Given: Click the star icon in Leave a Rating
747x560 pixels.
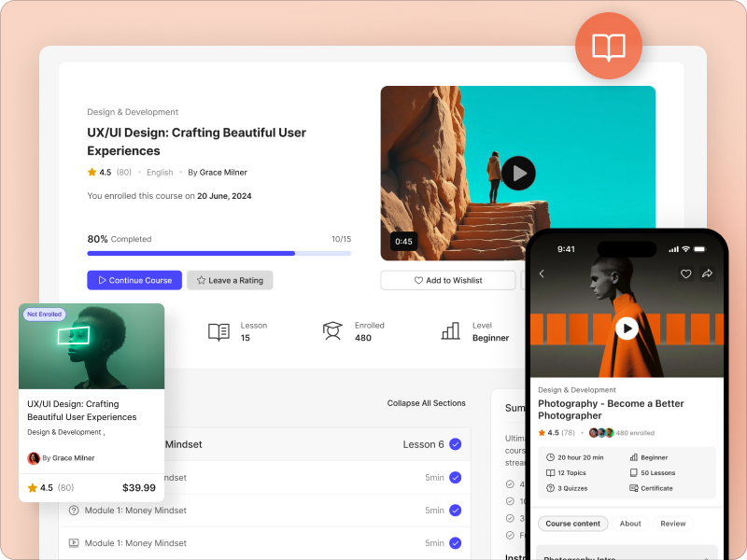Looking at the screenshot, I should point(201,280).
